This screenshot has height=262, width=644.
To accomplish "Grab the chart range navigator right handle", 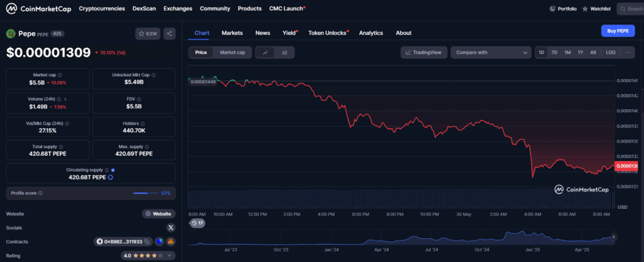I will point(613,237).
